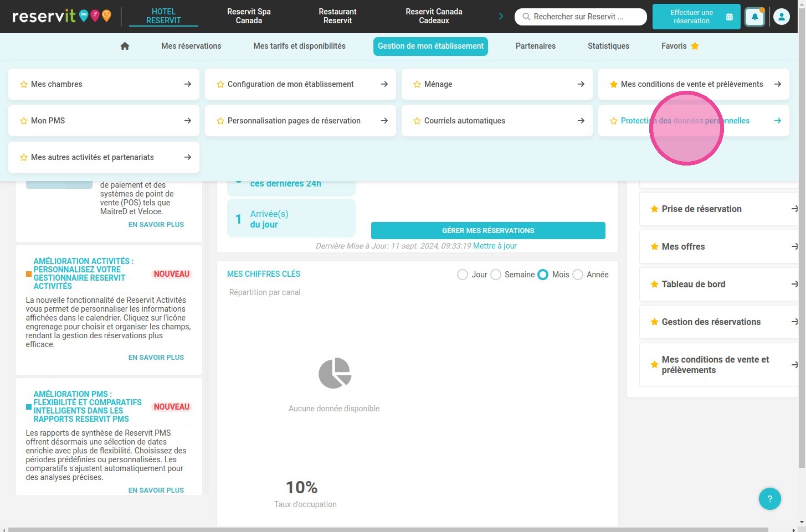
Task: Click EN SAVOIR PLUS under the POS text
Action: tap(156, 225)
